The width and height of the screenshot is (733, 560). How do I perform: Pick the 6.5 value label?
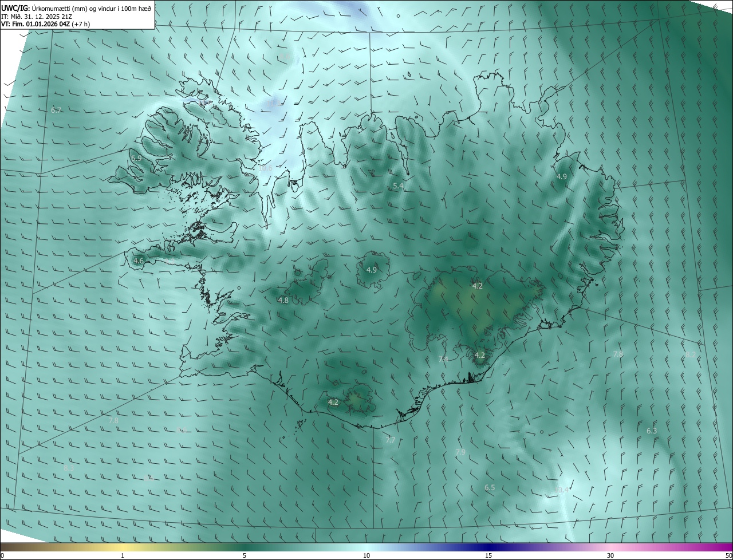(x=490, y=487)
